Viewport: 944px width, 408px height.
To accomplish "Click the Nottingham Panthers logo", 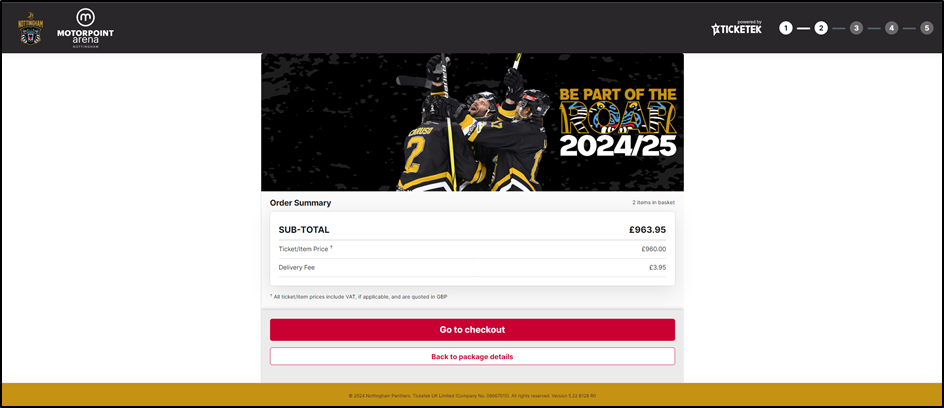I will 31,28.
